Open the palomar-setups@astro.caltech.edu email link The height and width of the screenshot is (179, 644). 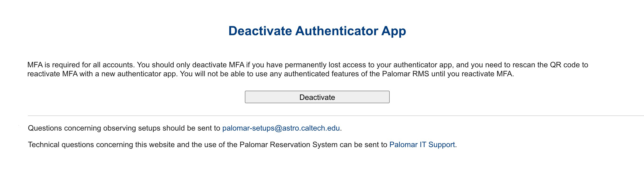(281, 128)
